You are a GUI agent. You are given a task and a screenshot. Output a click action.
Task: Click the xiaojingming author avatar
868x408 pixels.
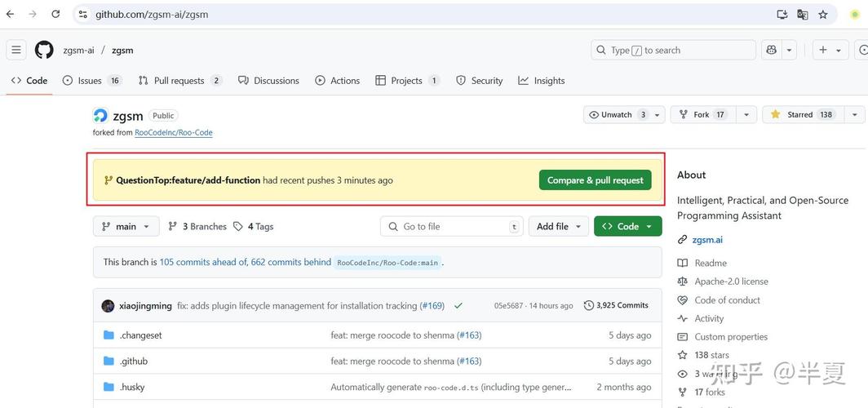click(108, 305)
